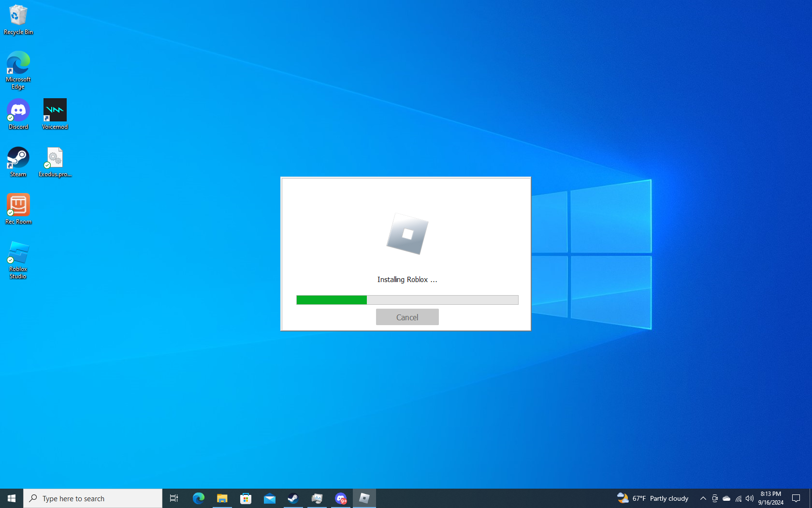Click the Roblox install progress bar
Viewport: 812px width, 508px height.
pos(407,300)
